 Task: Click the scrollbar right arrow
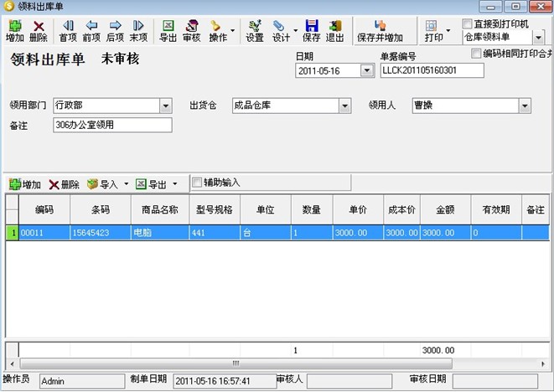(x=543, y=364)
